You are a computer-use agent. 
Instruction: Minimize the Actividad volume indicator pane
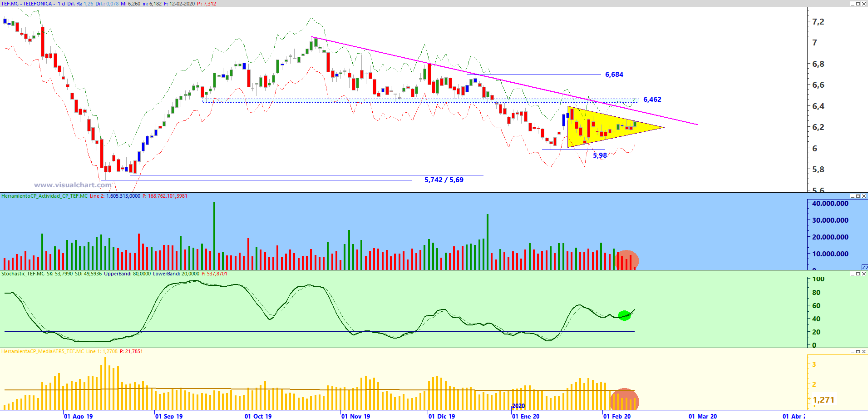852,196
